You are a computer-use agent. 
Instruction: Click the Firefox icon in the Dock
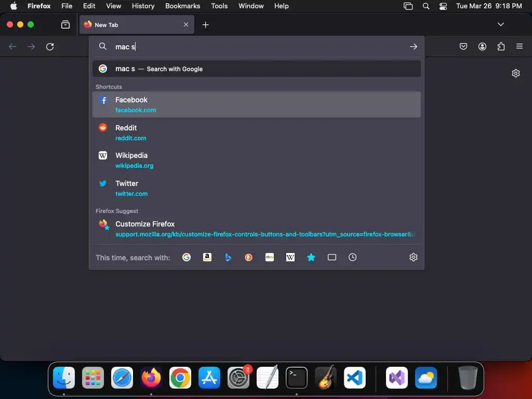(x=151, y=377)
